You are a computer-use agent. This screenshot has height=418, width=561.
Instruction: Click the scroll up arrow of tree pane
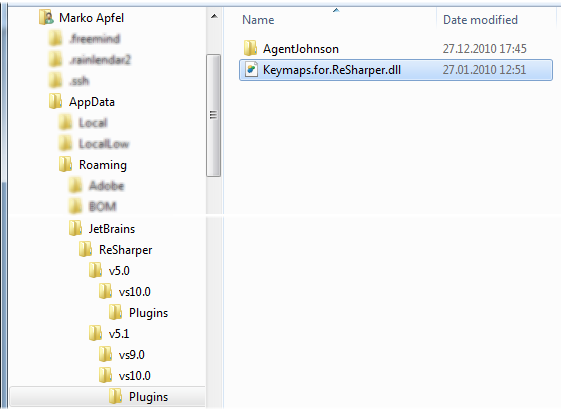click(x=214, y=16)
